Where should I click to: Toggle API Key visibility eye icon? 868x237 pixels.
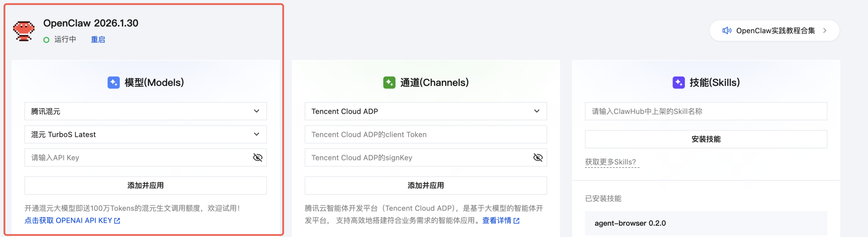(258, 157)
